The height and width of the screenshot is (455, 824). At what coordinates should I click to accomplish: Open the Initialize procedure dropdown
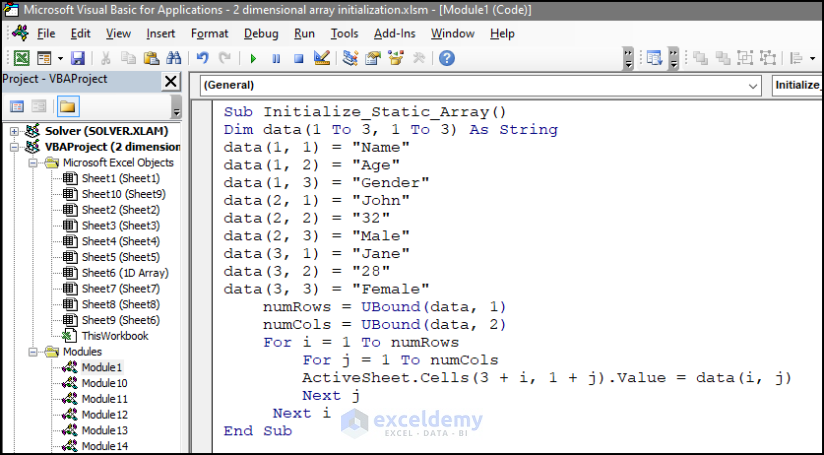tap(797, 85)
